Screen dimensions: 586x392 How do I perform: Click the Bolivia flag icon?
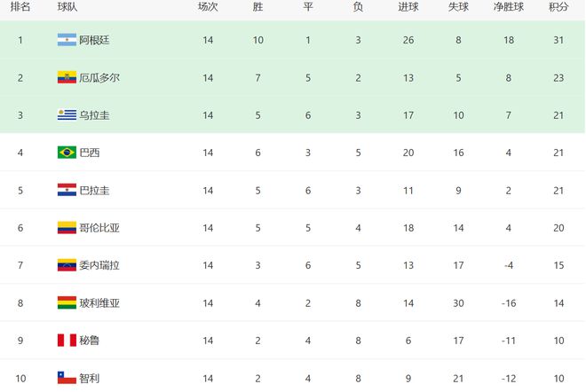(x=67, y=302)
